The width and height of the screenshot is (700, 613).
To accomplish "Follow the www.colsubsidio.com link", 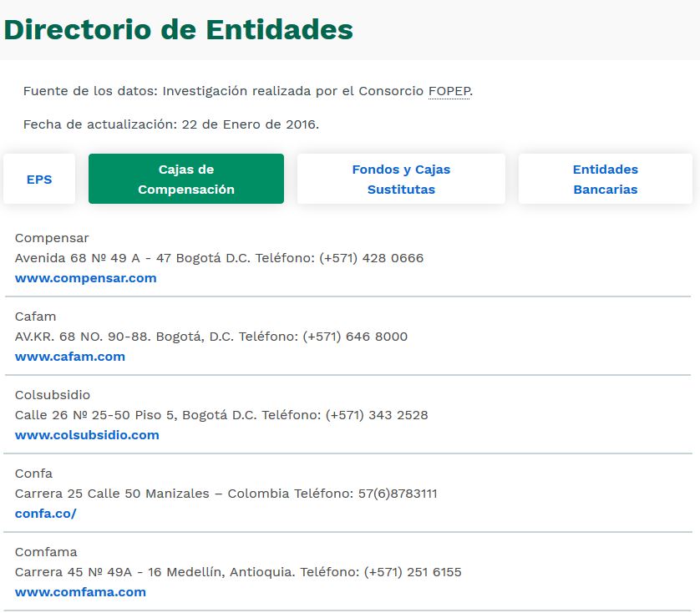I will (87, 435).
